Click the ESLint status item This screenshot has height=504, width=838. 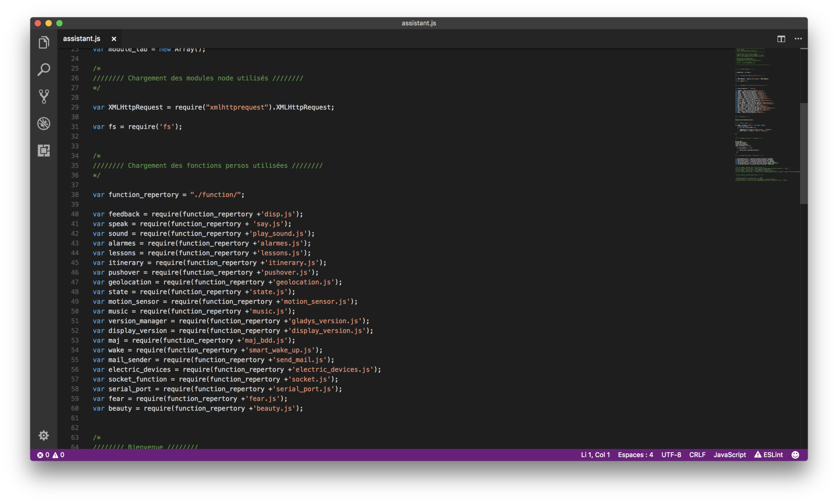(769, 455)
